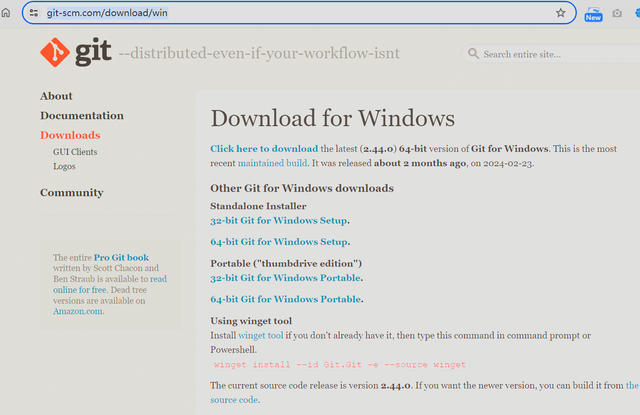640x415 pixels.
Task: Open the winget tool link
Action: [x=260, y=335]
